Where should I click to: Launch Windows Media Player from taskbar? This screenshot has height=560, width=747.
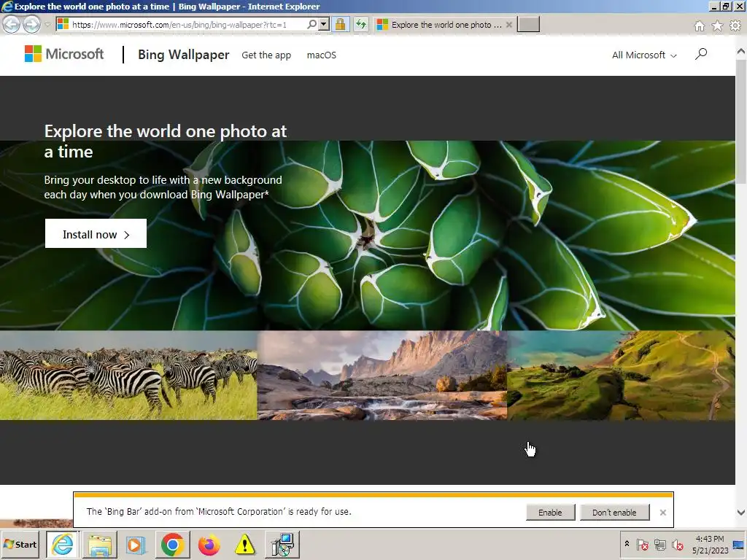coord(135,544)
